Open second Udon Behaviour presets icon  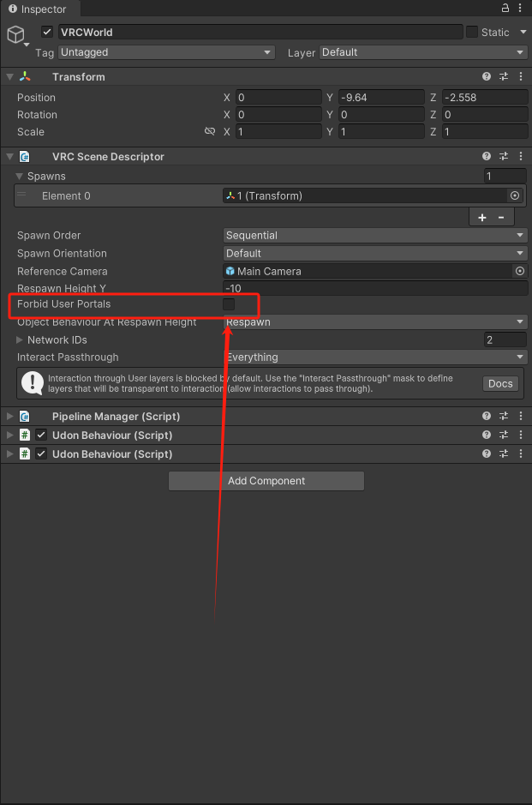coord(504,454)
